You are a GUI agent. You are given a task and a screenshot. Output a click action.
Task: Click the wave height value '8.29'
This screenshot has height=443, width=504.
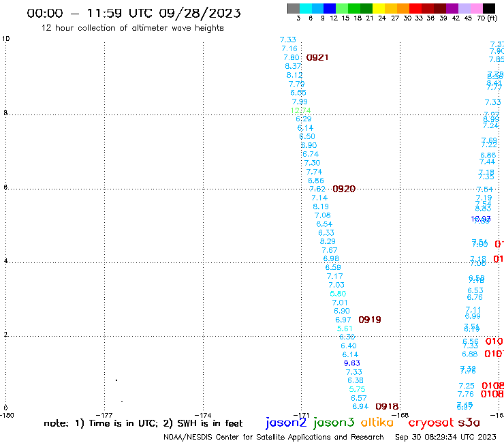pyautogui.click(x=328, y=241)
